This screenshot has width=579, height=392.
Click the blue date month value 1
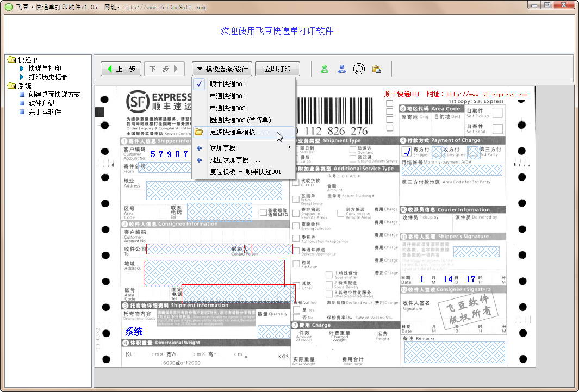click(x=422, y=279)
